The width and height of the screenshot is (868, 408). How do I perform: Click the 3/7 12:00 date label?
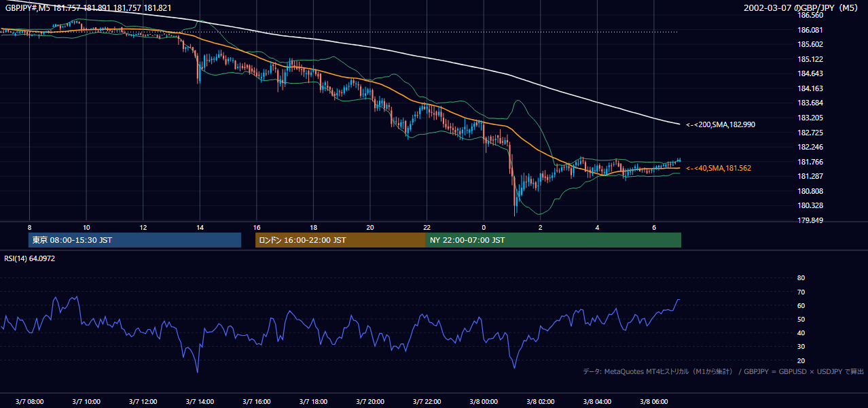143,402
